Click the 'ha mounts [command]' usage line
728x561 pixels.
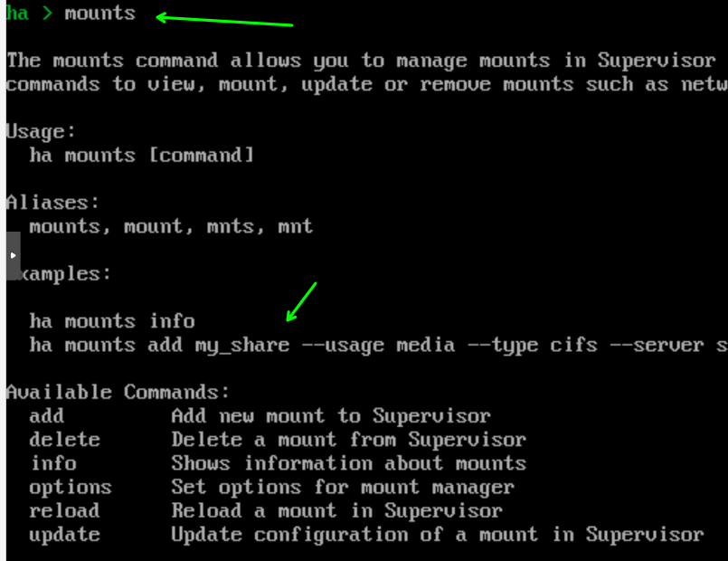142,155
